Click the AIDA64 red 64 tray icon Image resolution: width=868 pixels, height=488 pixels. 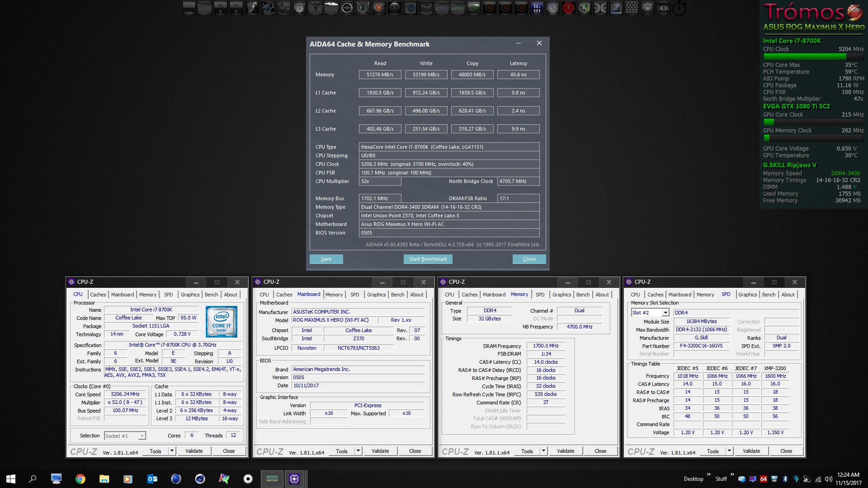click(x=764, y=479)
